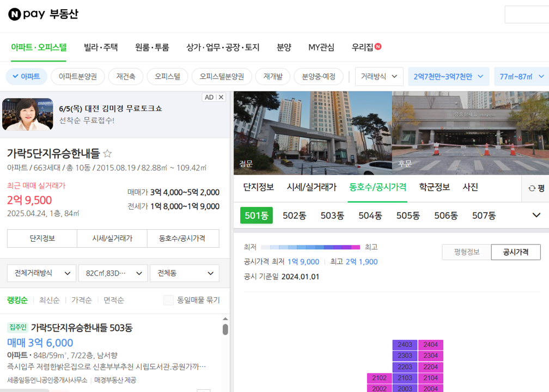Viewport: 549px width, 392px height.
Task: Open the 학군정보 tab
Action: 434,187
